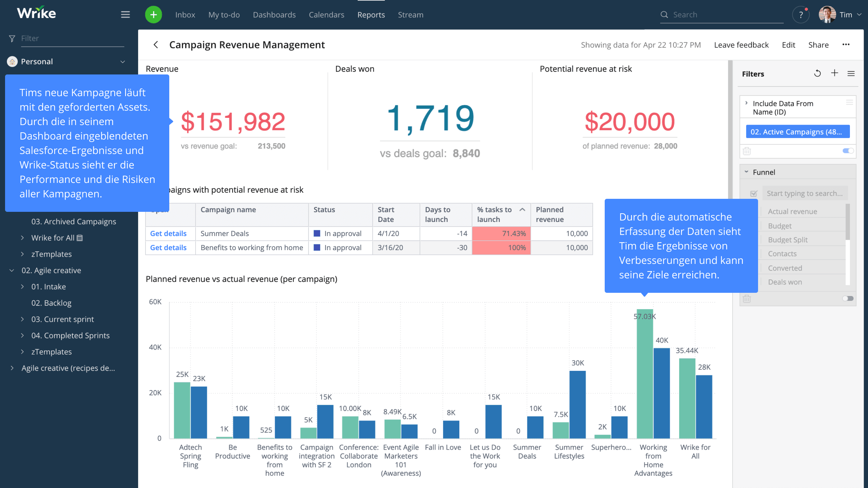This screenshot has height=488, width=868.
Task: Open the Stream tab
Action: pos(410,15)
